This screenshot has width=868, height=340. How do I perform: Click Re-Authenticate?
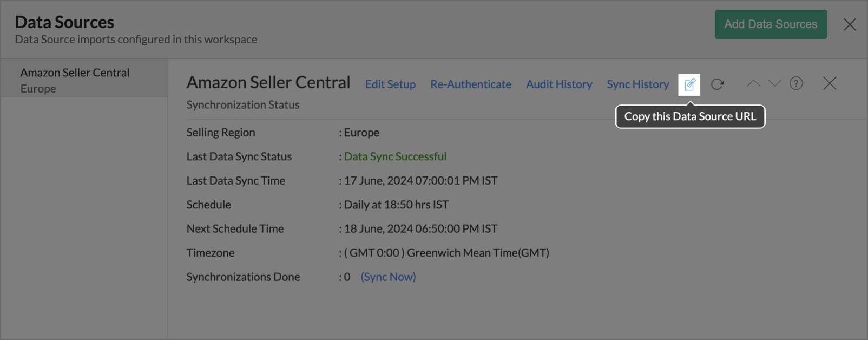[471, 84]
